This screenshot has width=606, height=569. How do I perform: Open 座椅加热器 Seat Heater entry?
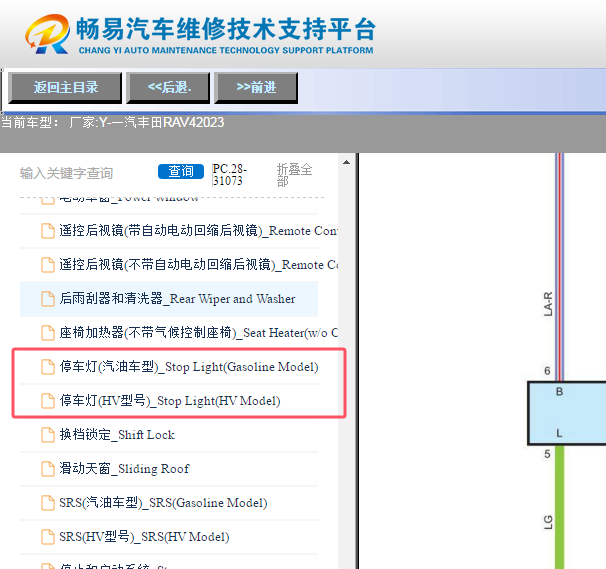click(198, 333)
